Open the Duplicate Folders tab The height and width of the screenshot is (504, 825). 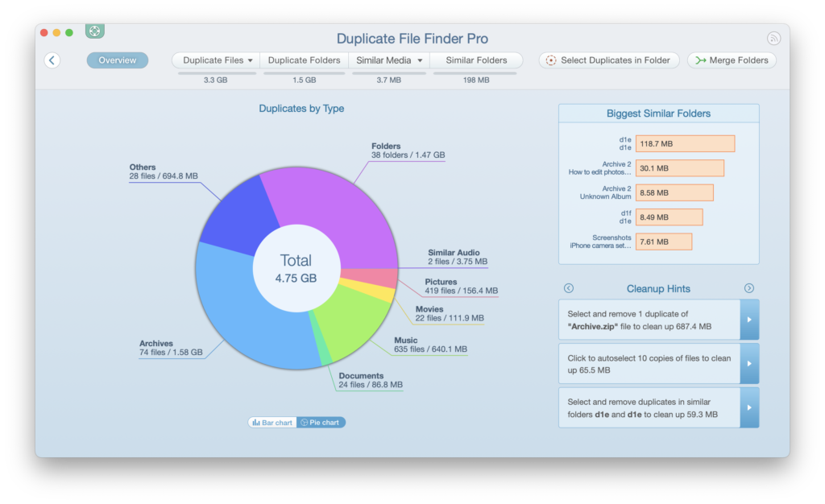304,60
